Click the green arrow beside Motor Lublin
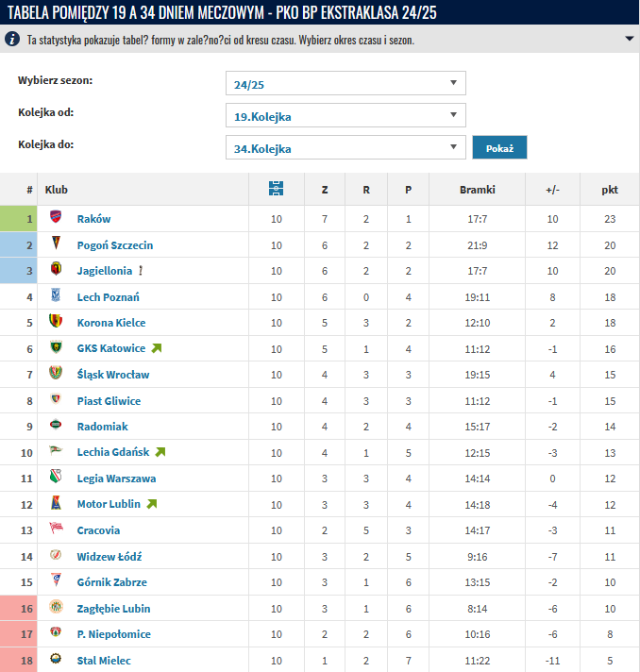Viewport: 640px width, 672px height. [x=151, y=504]
